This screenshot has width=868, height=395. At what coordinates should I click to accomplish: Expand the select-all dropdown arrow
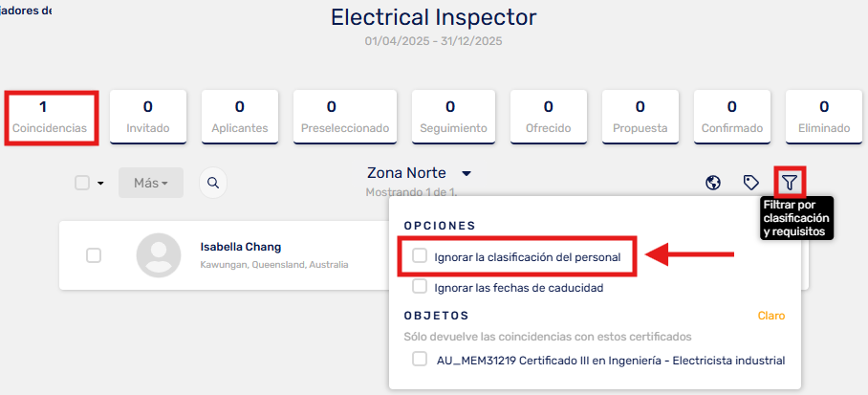[x=100, y=184]
